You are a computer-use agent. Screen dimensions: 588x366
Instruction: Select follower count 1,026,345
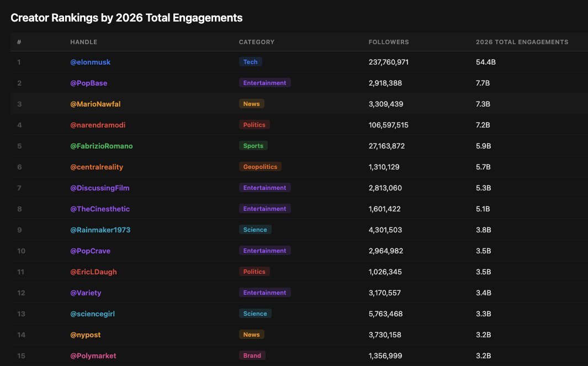pyautogui.click(x=385, y=272)
